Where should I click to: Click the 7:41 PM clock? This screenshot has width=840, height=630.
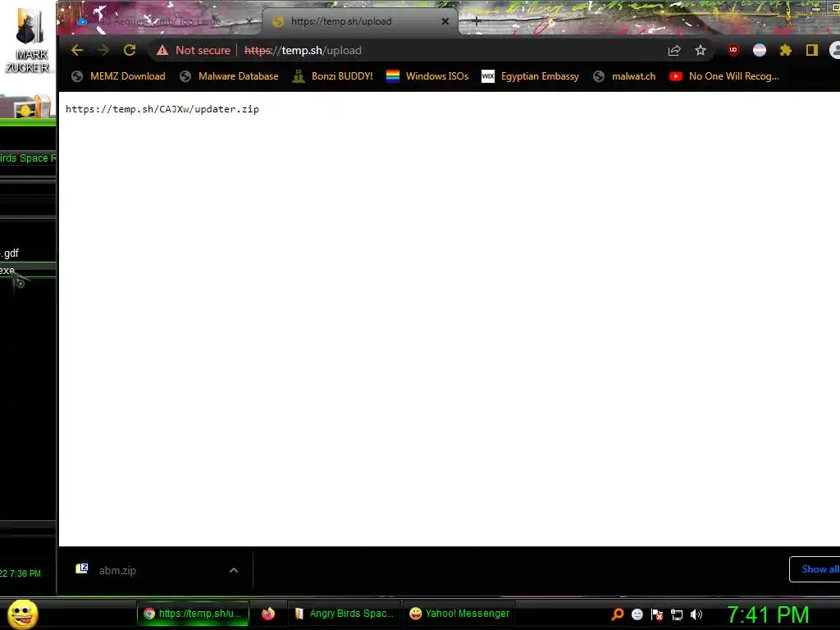point(768,614)
